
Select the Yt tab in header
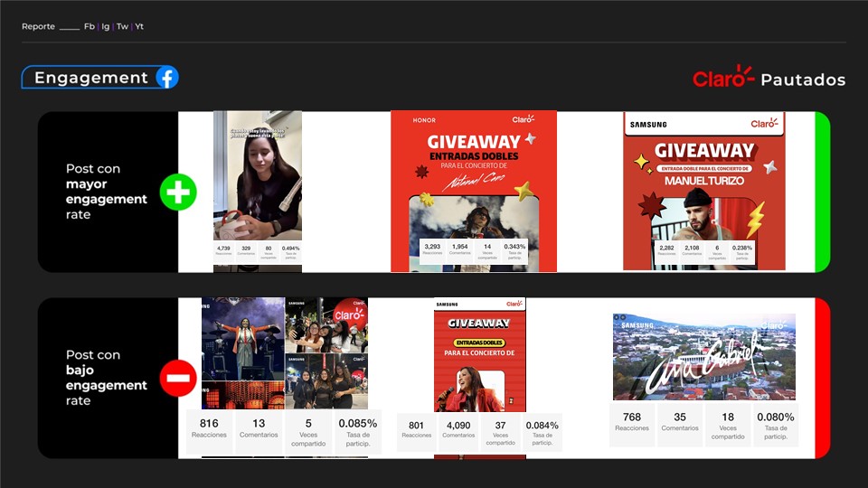[x=139, y=26]
